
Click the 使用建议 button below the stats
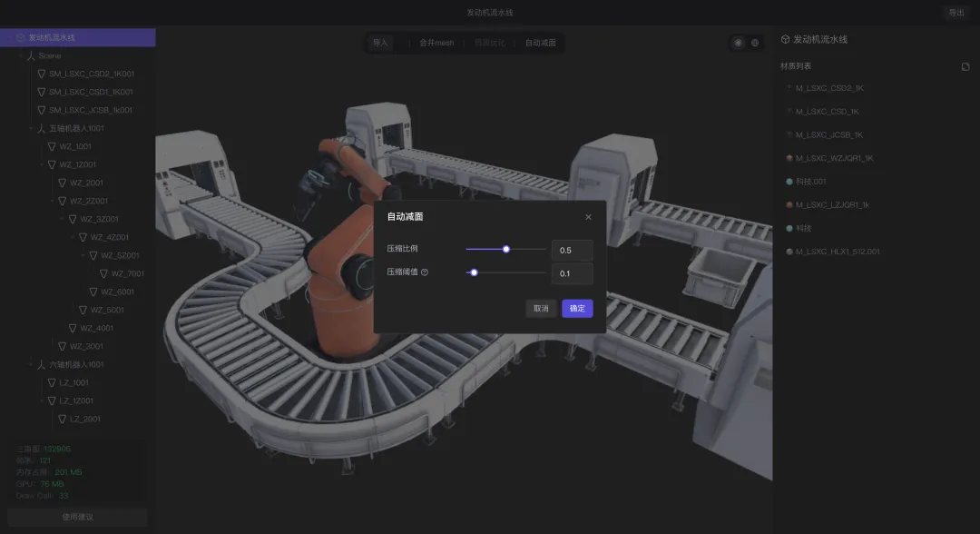click(77, 517)
